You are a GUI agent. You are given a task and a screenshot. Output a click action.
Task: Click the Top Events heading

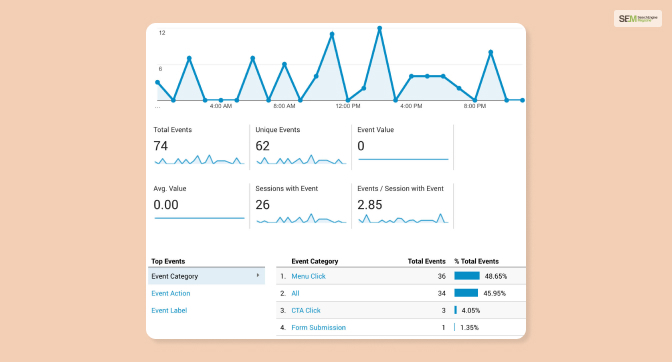tap(168, 261)
